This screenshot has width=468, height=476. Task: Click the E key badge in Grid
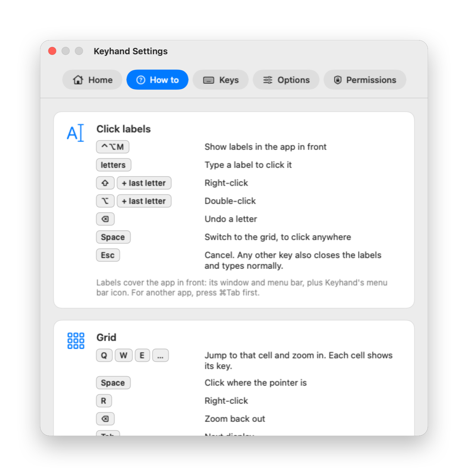142,355
